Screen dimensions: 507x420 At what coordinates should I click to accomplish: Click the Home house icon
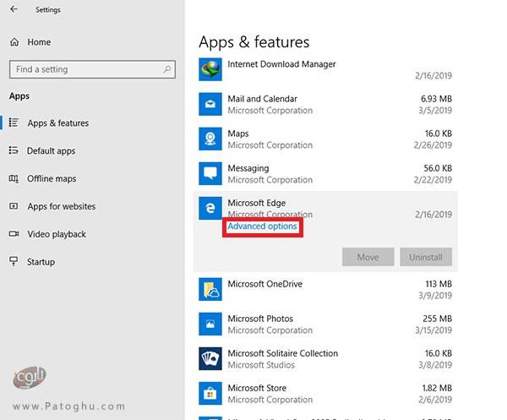tap(14, 42)
